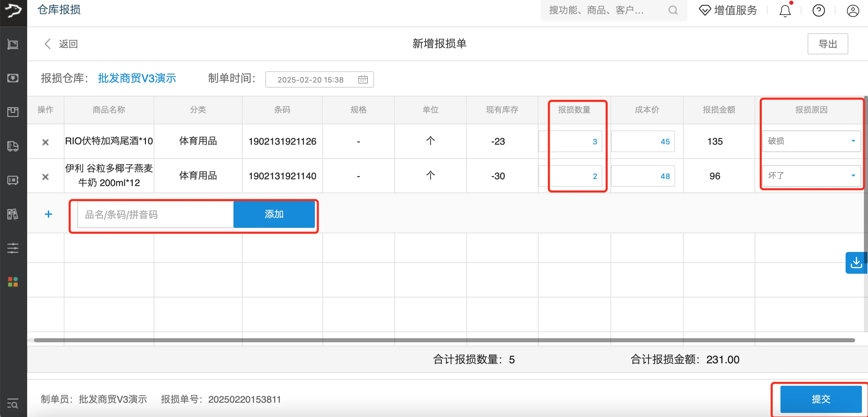Open the POS register panel in the sidebar
The height and width of the screenshot is (417, 868).
point(13,44)
